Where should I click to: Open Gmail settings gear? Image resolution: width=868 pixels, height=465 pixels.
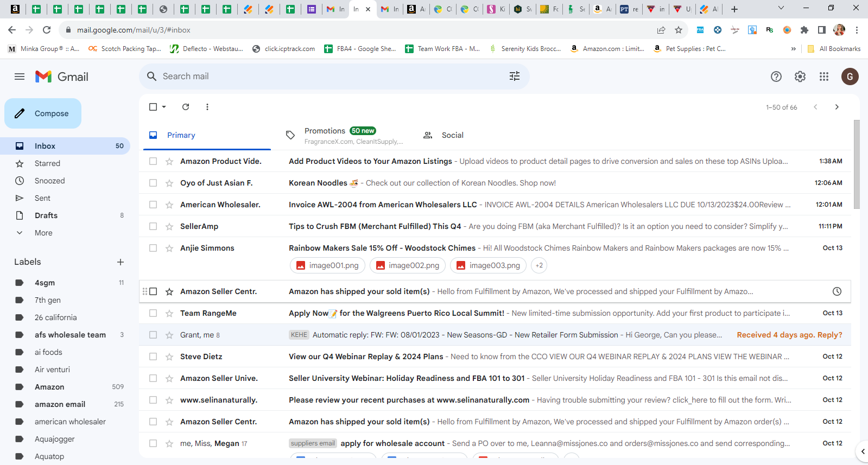point(800,77)
